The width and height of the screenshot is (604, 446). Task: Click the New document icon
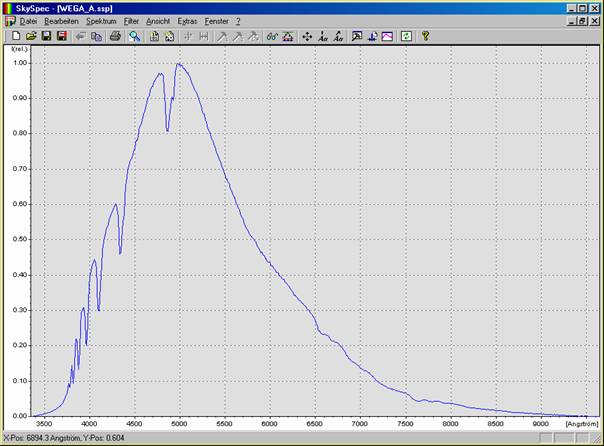[16, 36]
